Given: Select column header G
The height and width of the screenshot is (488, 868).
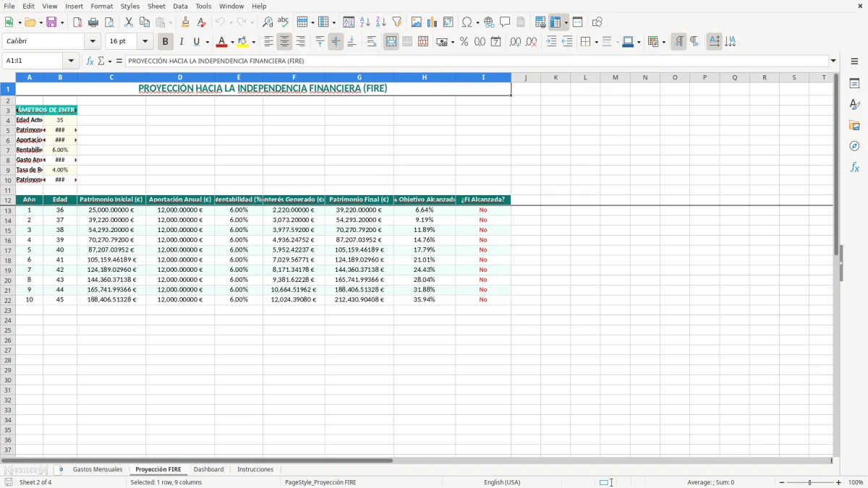Looking at the screenshot, I should [359, 77].
